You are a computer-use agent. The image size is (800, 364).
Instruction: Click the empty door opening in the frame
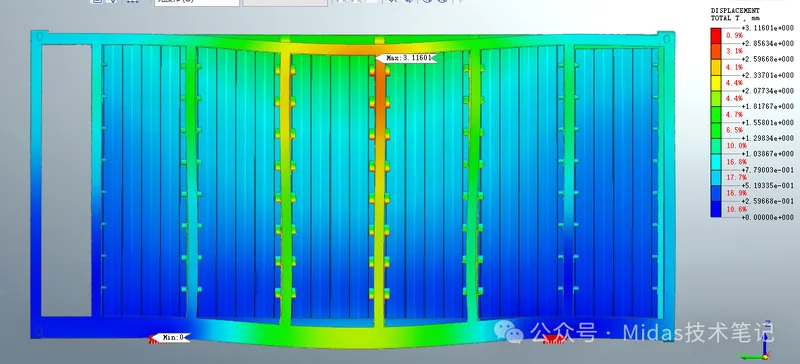click(x=66, y=180)
